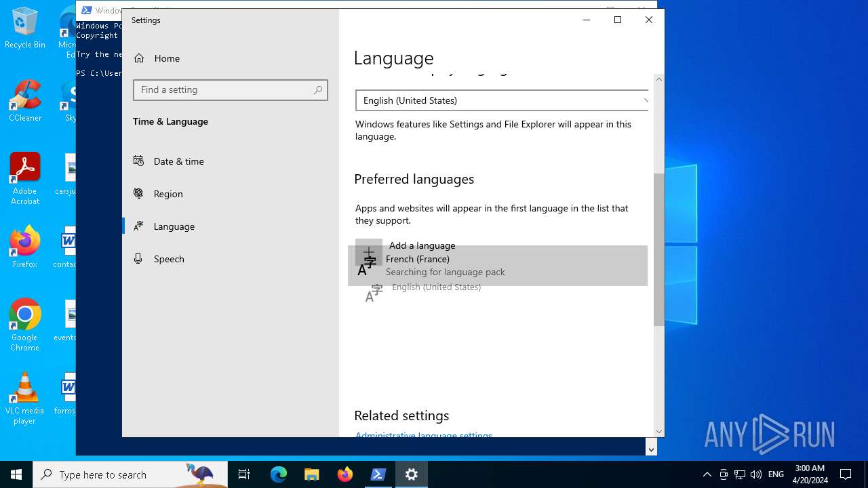Select the French (France) language entry

tap(498, 266)
